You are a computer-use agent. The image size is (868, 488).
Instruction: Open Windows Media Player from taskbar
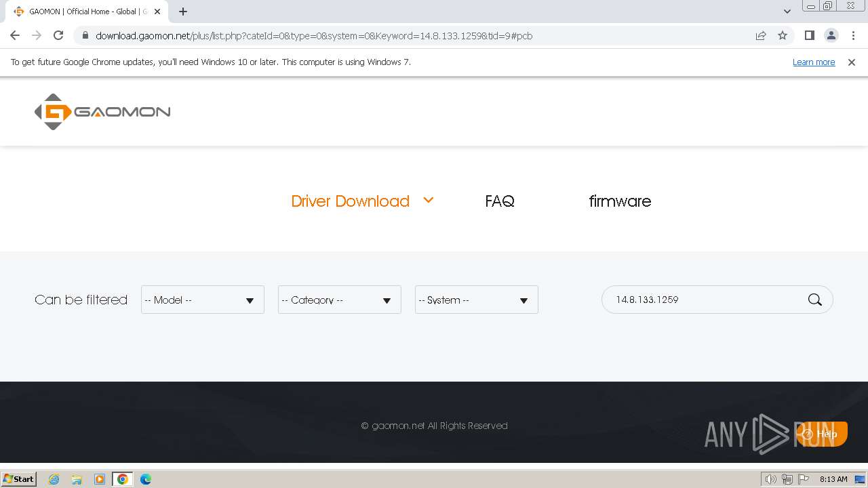[x=100, y=479]
